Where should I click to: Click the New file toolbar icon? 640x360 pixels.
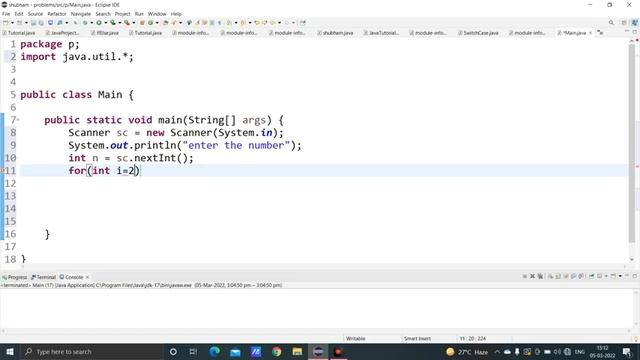point(5,23)
